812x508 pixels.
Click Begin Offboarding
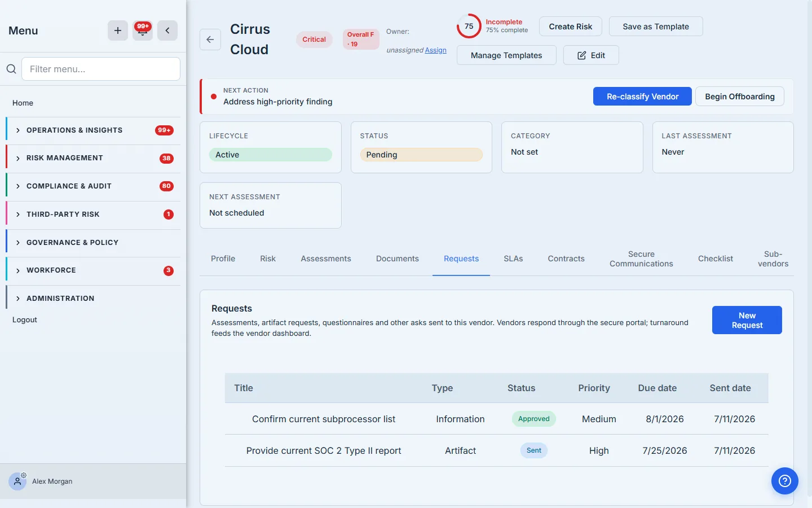tap(740, 97)
